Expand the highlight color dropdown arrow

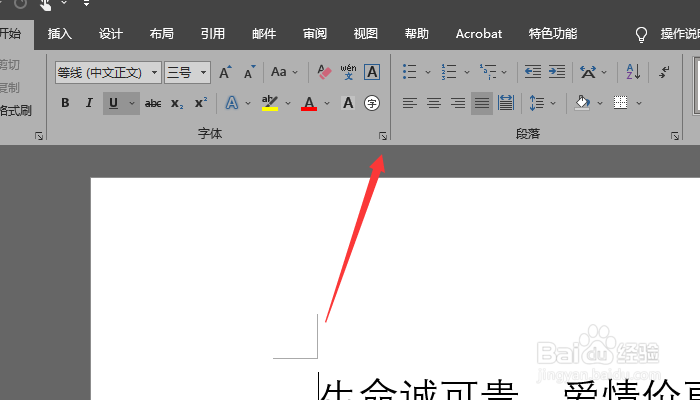pos(288,103)
